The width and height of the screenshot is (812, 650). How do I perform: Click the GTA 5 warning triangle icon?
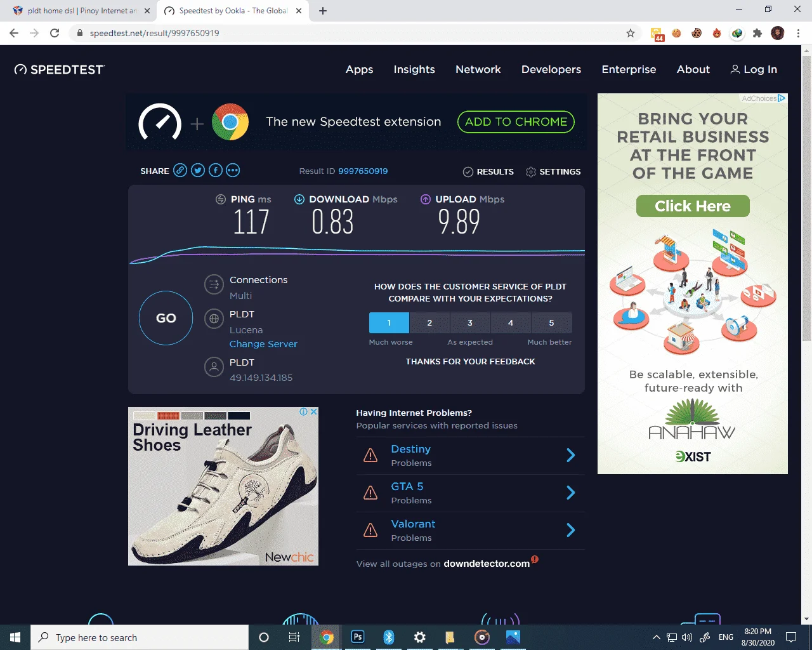click(370, 493)
